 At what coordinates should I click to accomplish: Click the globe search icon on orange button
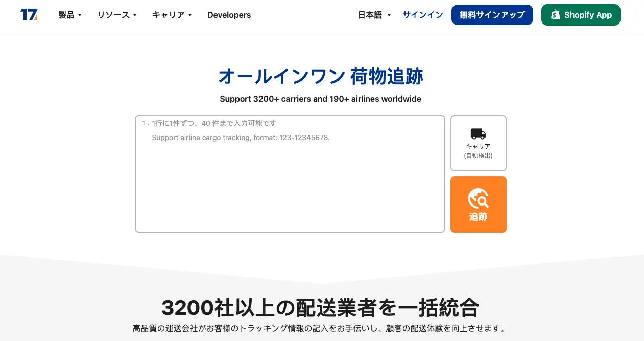coord(478,198)
